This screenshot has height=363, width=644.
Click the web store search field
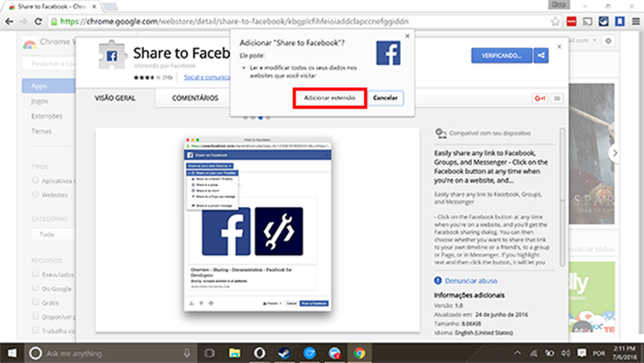tap(48, 64)
